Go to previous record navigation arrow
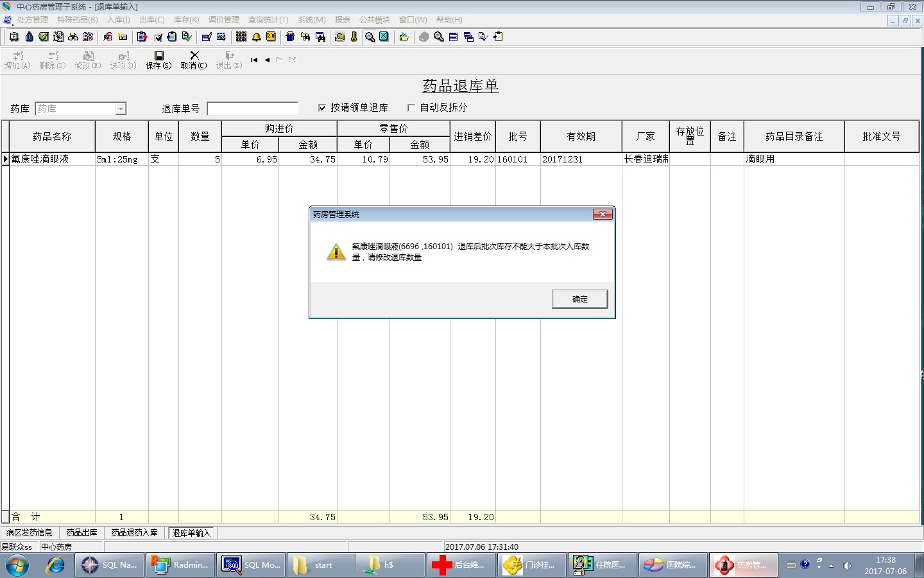The width and height of the screenshot is (924, 578). [267, 60]
